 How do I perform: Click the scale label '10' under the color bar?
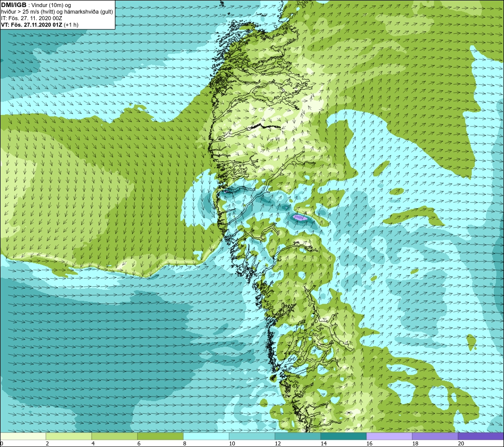(232, 443)
